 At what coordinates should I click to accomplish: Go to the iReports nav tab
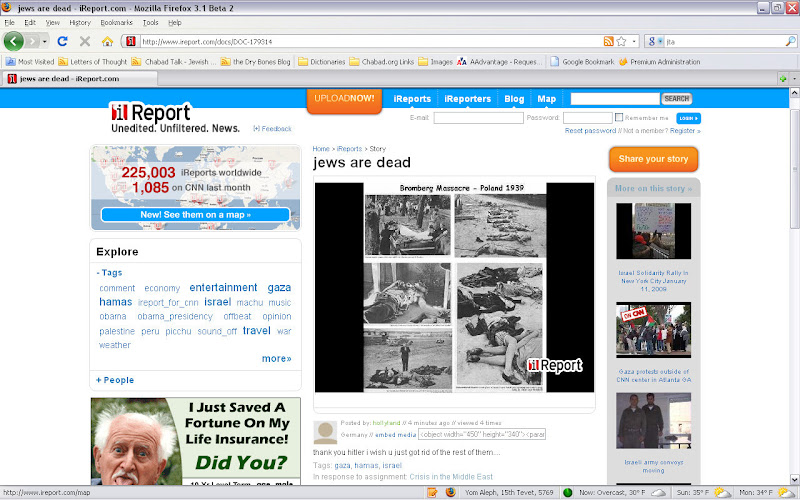[x=412, y=99]
